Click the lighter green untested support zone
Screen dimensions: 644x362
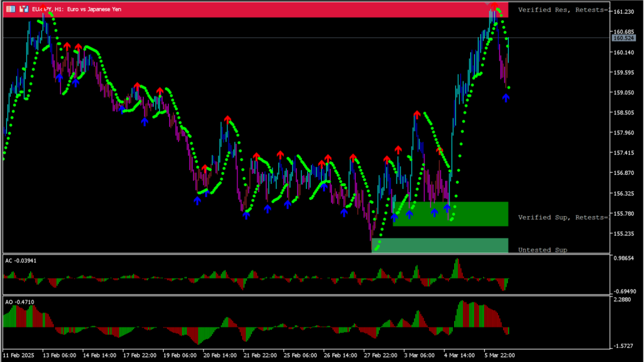click(440, 245)
